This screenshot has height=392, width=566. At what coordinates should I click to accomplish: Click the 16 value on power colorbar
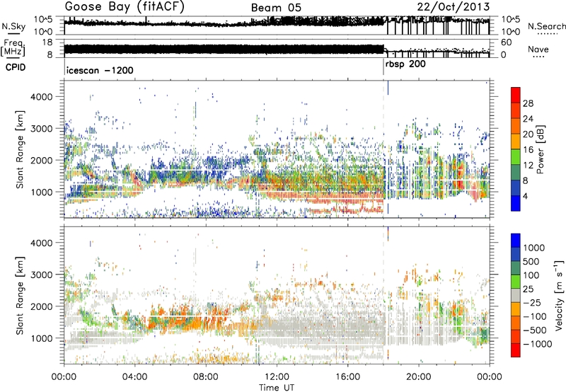click(x=528, y=150)
